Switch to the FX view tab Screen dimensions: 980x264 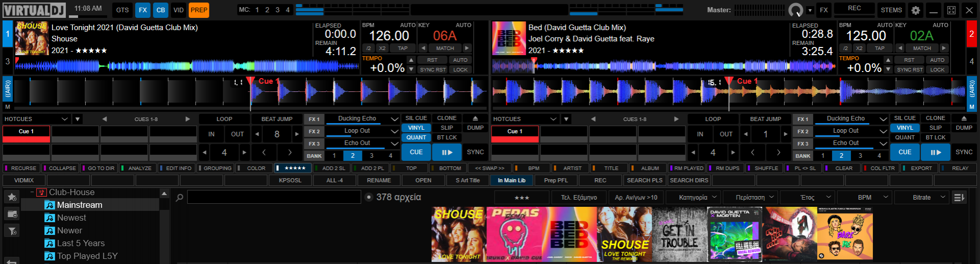[143, 10]
